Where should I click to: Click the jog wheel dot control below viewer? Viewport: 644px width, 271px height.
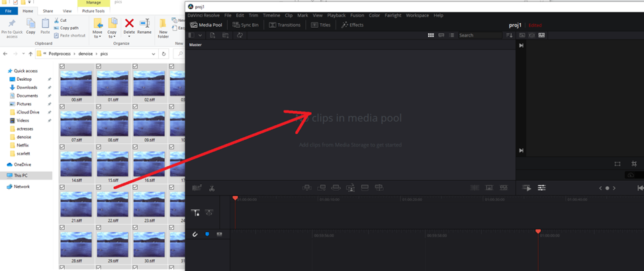pyautogui.click(x=607, y=188)
